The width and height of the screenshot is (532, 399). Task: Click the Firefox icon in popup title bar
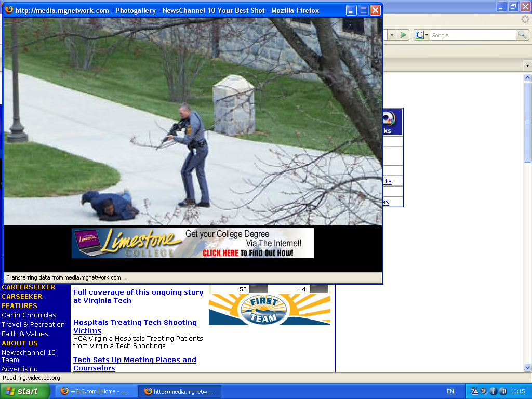click(x=9, y=10)
